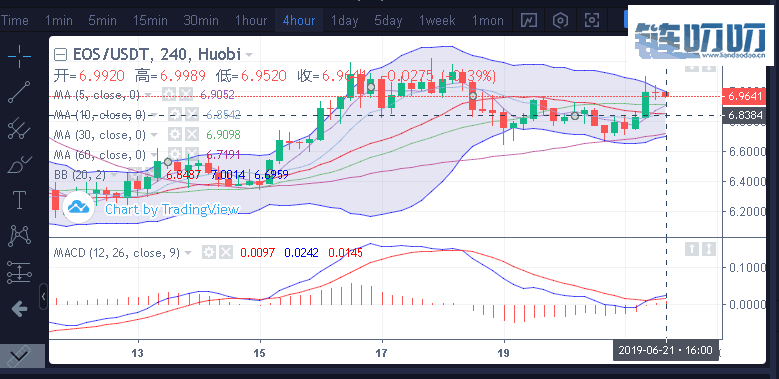Remove the MACD indicator
The image size is (779, 379).
[x=226, y=252]
